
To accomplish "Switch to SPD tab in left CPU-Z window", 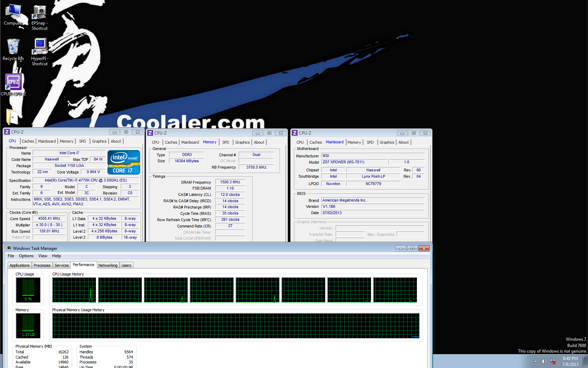I will coord(83,142).
